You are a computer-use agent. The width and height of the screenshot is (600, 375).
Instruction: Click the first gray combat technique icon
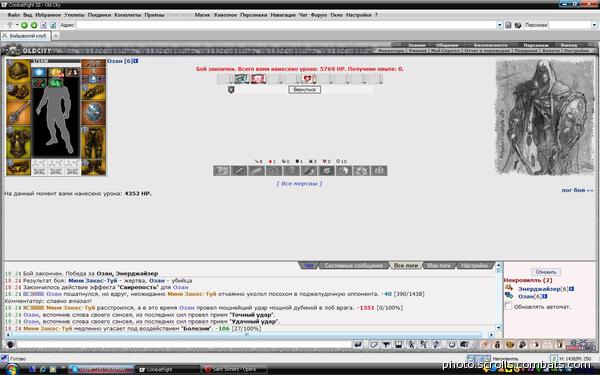coord(222,171)
